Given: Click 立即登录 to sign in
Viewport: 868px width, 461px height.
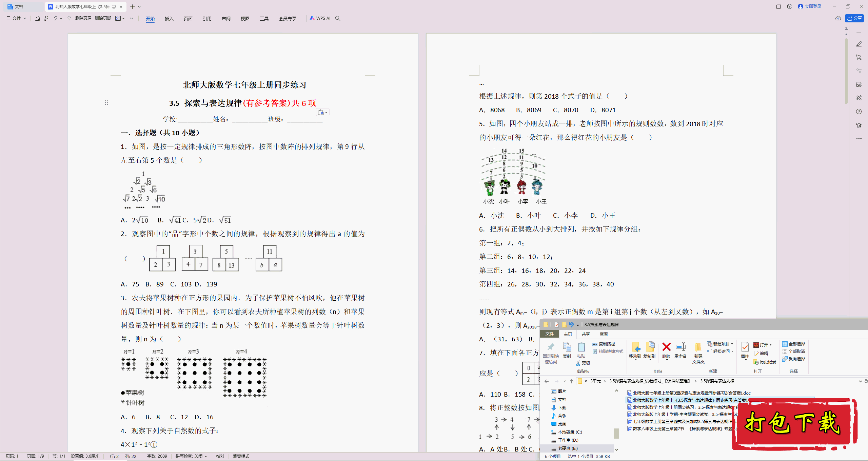Looking at the screenshot, I should pyautogui.click(x=810, y=6).
